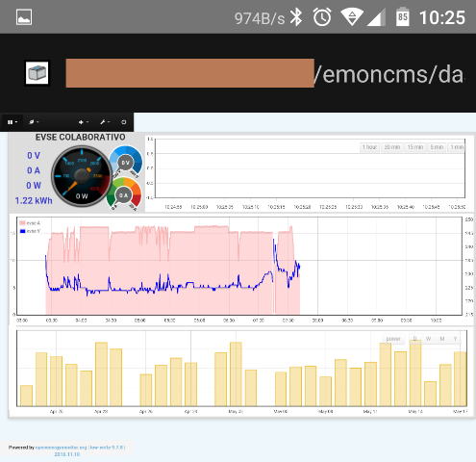The height and width of the screenshot is (462, 476).
Task: Open the wrench setup menu
Action: (105, 122)
